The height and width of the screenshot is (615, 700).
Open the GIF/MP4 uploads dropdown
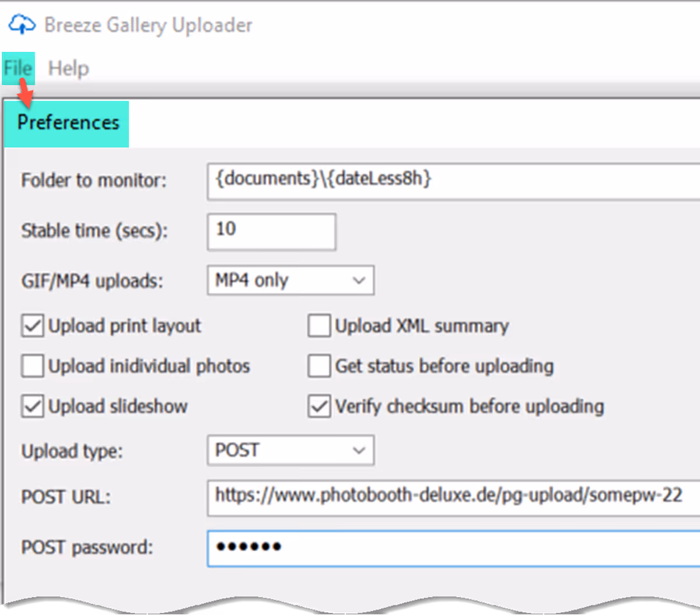(x=290, y=280)
